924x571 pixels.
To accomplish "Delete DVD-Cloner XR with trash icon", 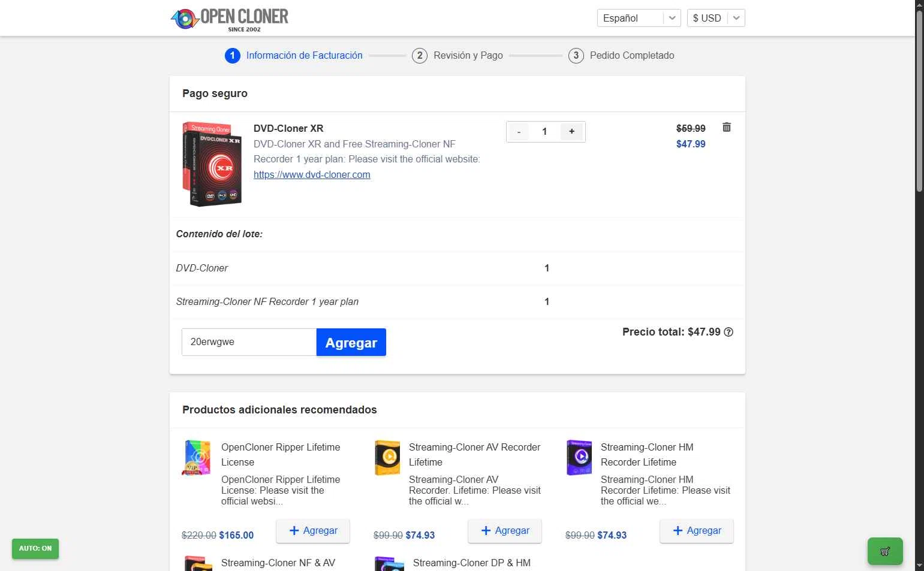I will 727,127.
